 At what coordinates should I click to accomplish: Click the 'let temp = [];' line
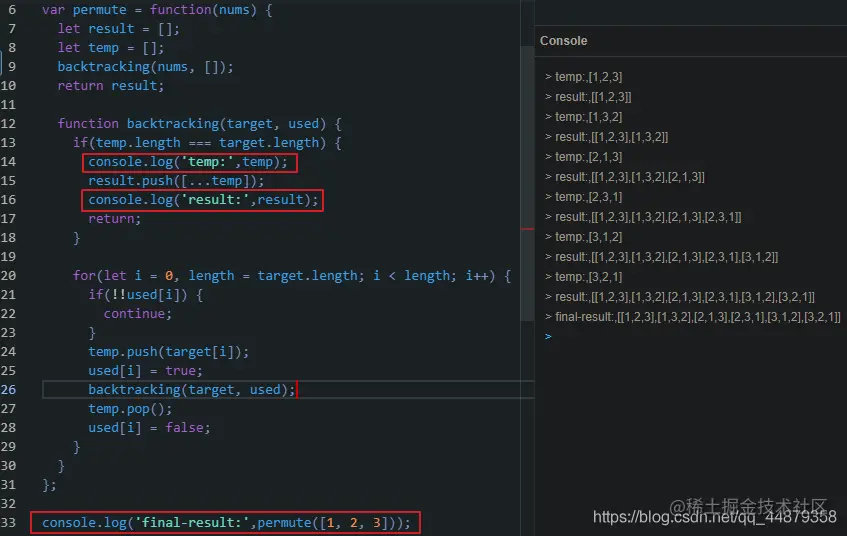tap(111, 48)
